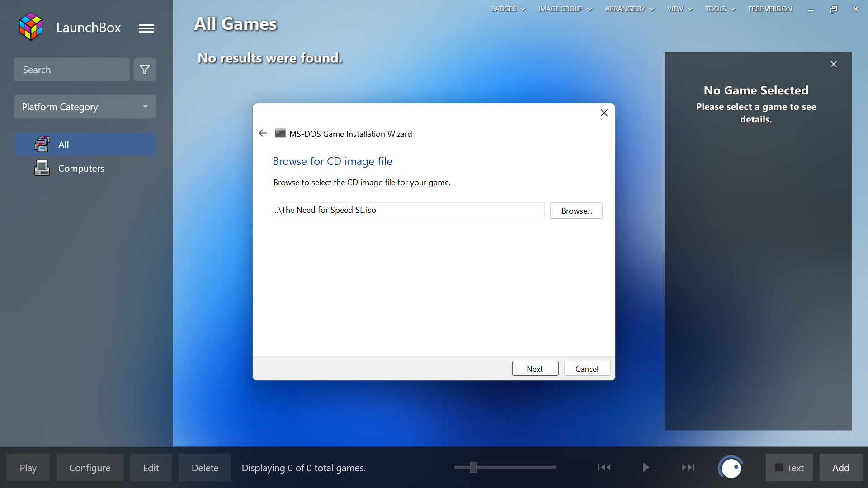Click the Need for Speed SE.iso path field
868x488 pixels.
[x=408, y=210]
